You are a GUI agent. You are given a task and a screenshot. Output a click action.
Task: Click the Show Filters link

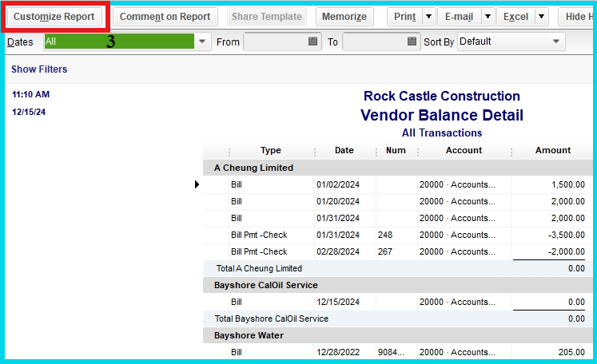[x=39, y=69]
